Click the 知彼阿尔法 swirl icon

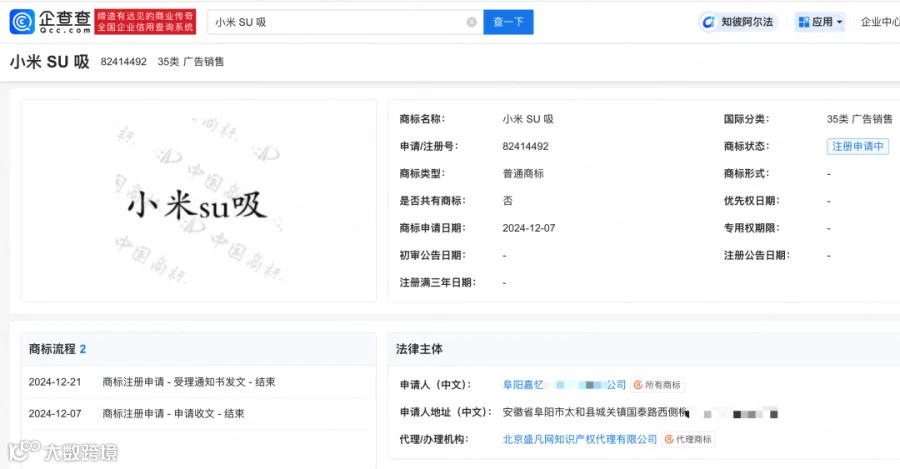tap(709, 22)
